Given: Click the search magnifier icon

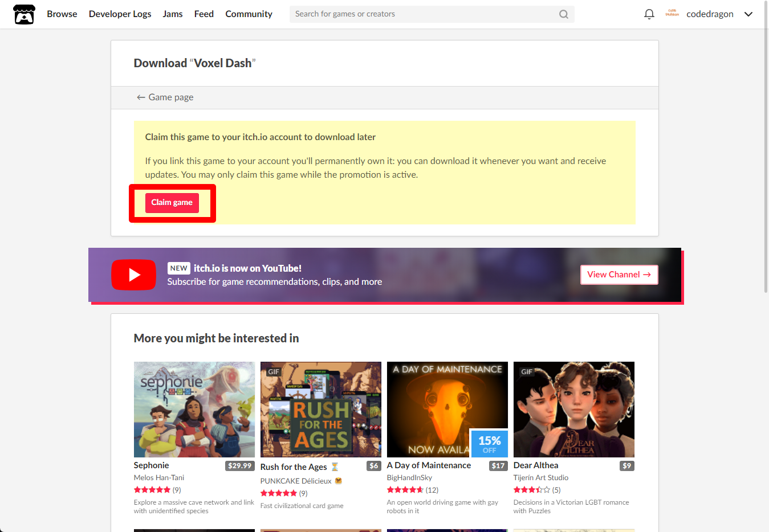Looking at the screenshot, I should [564, 14].
